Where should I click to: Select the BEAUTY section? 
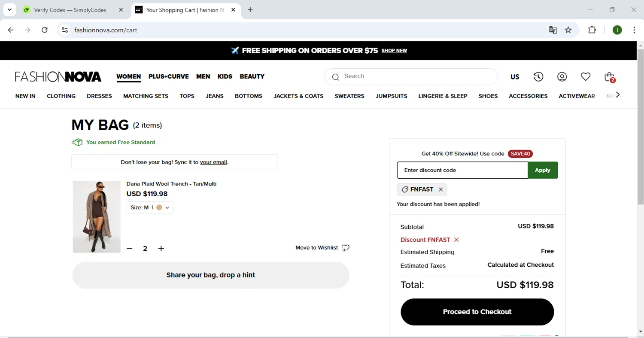[252, 76]
